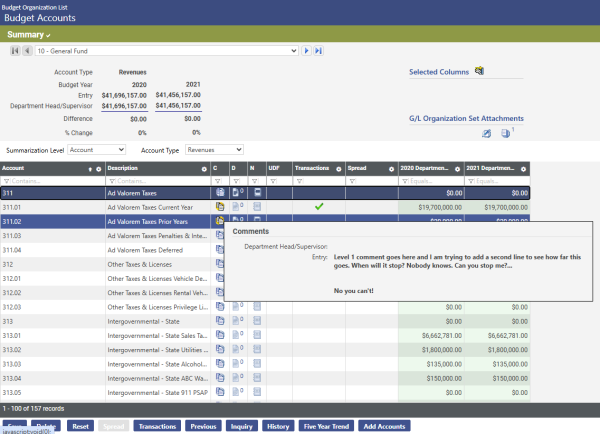
Task: Go to the first fund record
Action: (x=15, y=50)
